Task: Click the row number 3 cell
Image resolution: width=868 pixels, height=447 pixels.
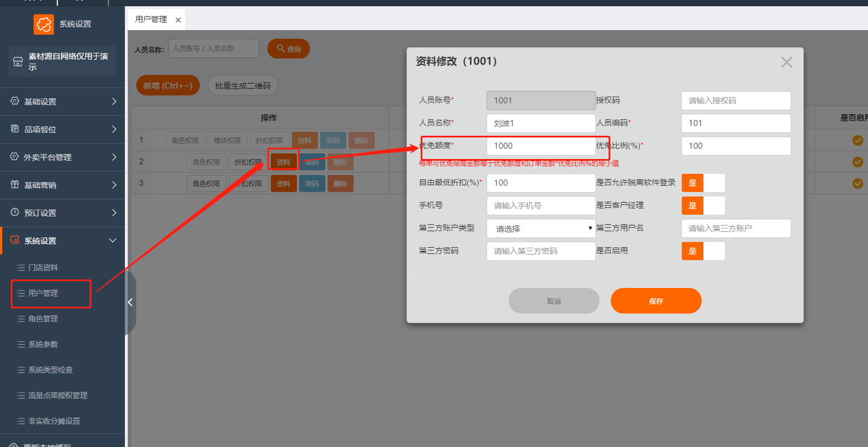Action: pos(141,183)
